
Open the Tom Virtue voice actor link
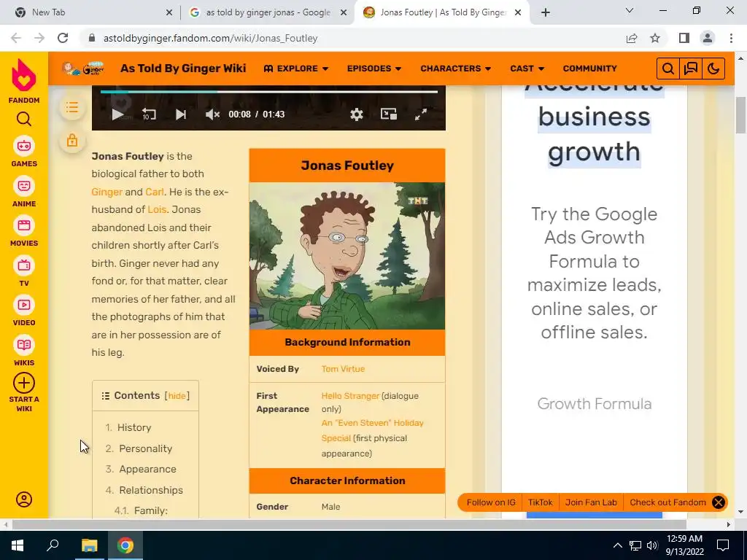pos(343,369)
